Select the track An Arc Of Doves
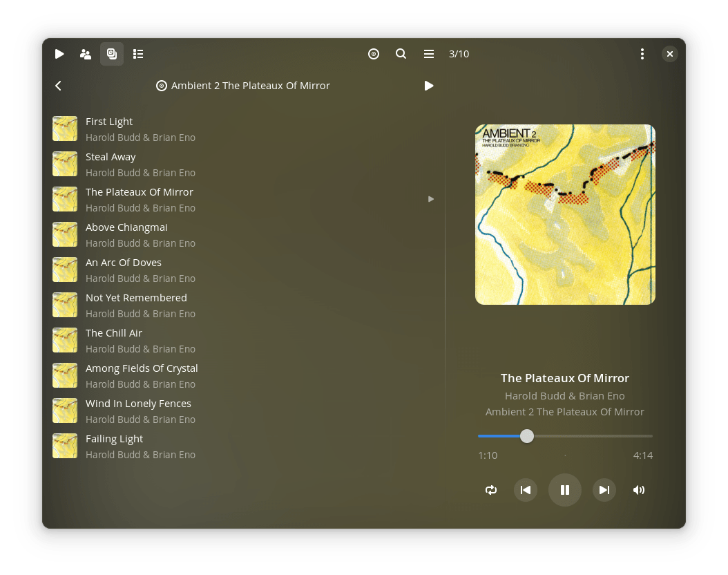The height and width of the screenshot is (575, 728). coord(243,270)
